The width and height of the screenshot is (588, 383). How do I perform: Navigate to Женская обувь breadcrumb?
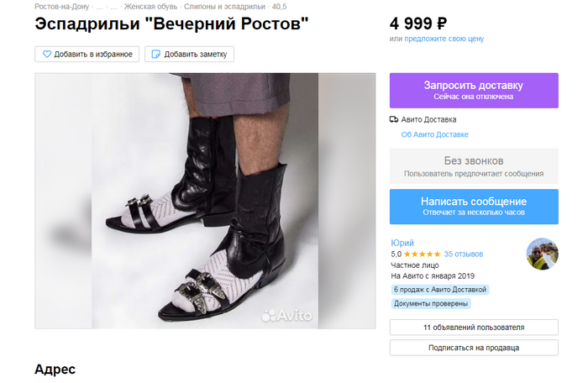150,7
